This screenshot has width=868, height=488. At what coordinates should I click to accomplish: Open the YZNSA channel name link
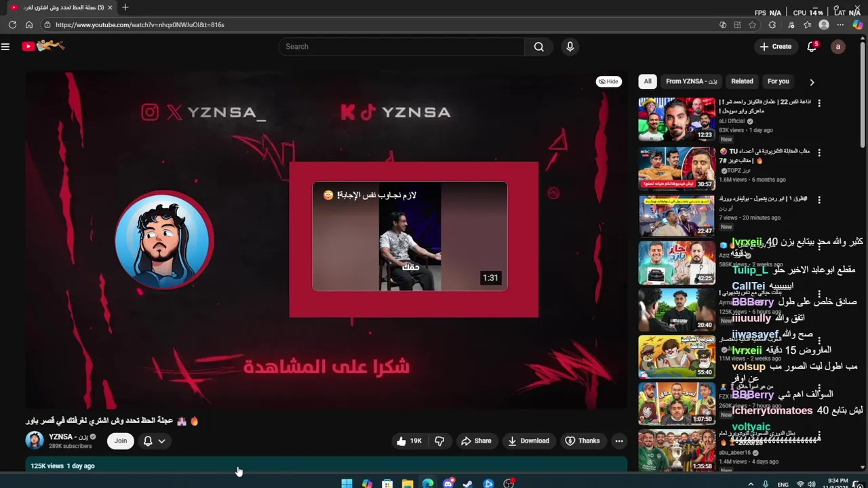tap(68, 436)
